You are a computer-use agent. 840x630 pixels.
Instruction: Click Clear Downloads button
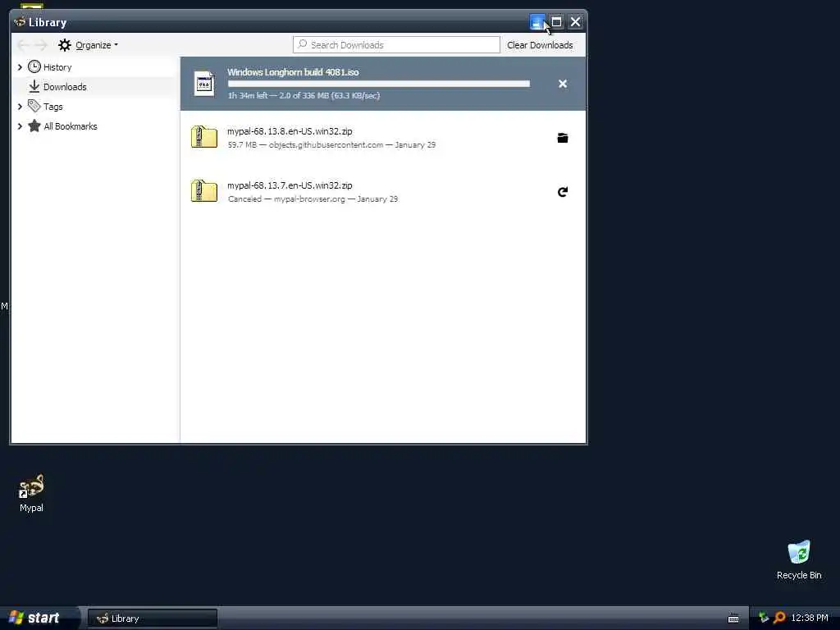[x=540, y=45]
